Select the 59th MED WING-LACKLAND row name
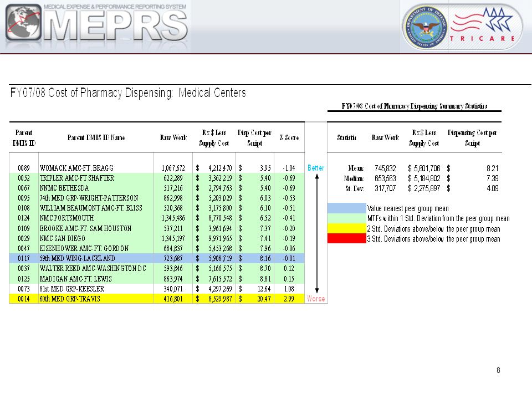Image resolution: width=532 pixels, height=399 pixels. pos(78,258)
